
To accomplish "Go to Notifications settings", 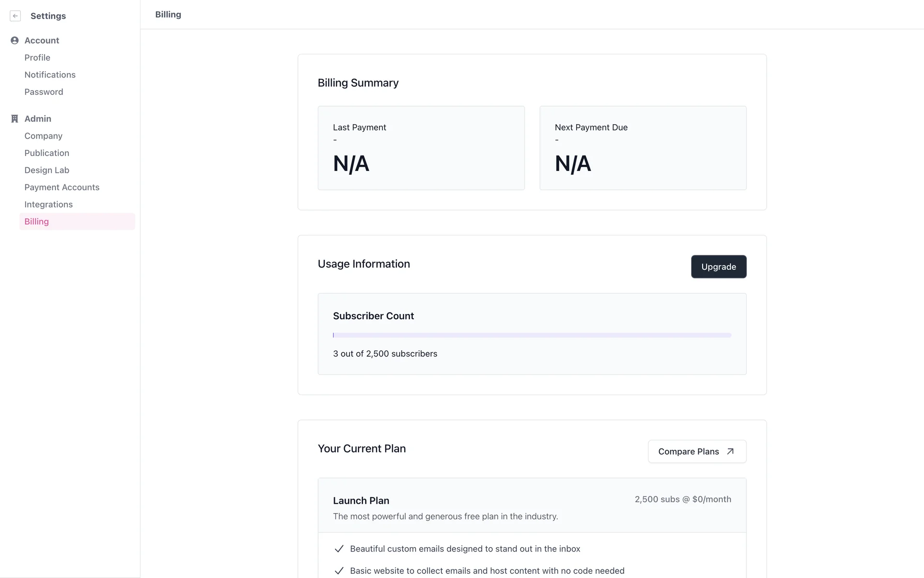I will [50, 75].
